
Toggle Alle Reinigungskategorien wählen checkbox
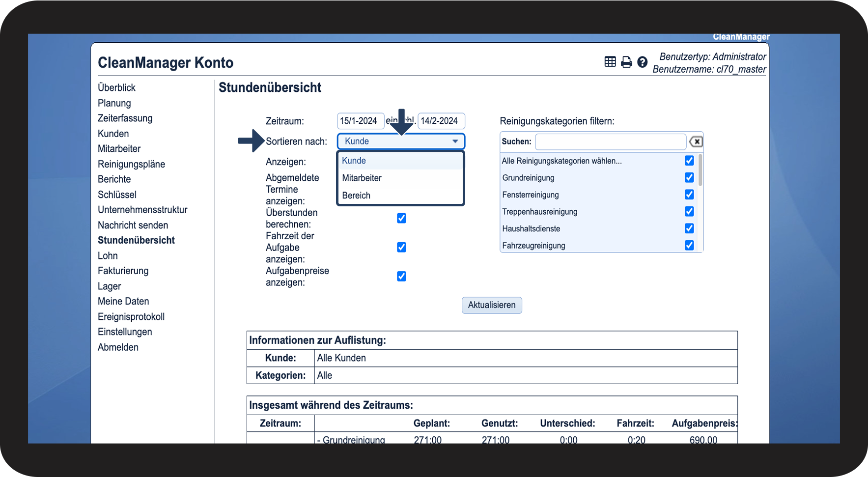689,161
